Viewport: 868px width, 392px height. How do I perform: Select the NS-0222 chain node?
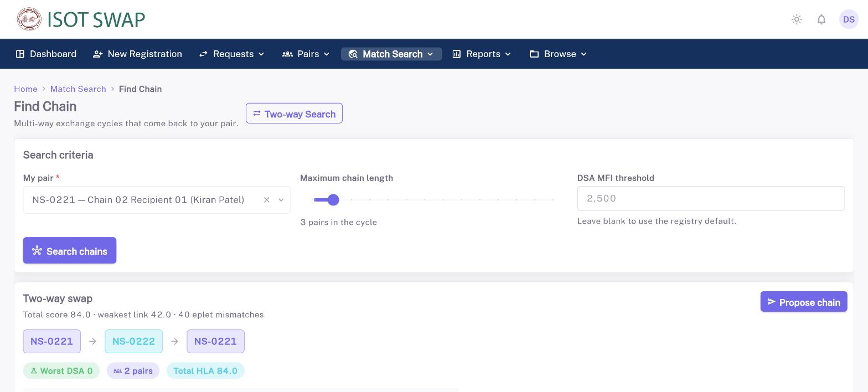point(133,341)
